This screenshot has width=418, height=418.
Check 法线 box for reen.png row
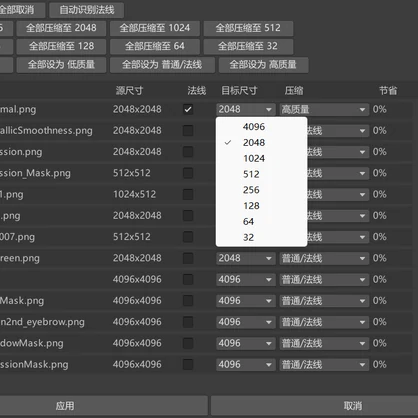(188, 258)
